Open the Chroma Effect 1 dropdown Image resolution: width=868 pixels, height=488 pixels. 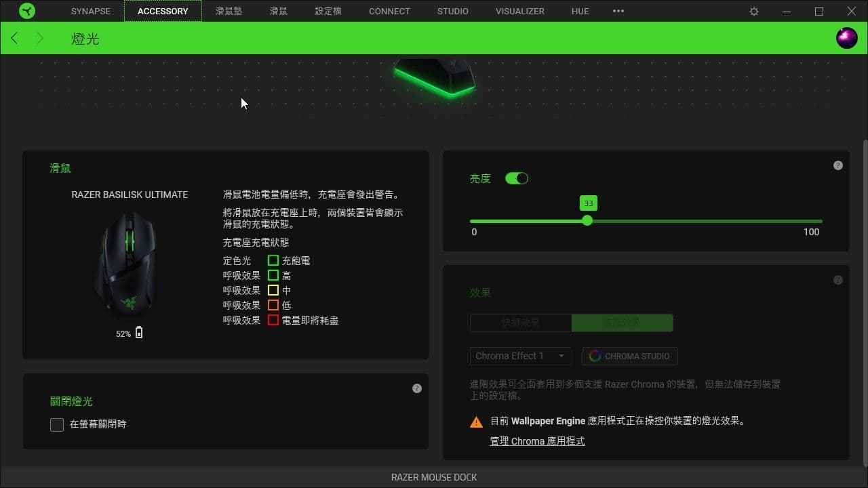[x=521, y=356]
